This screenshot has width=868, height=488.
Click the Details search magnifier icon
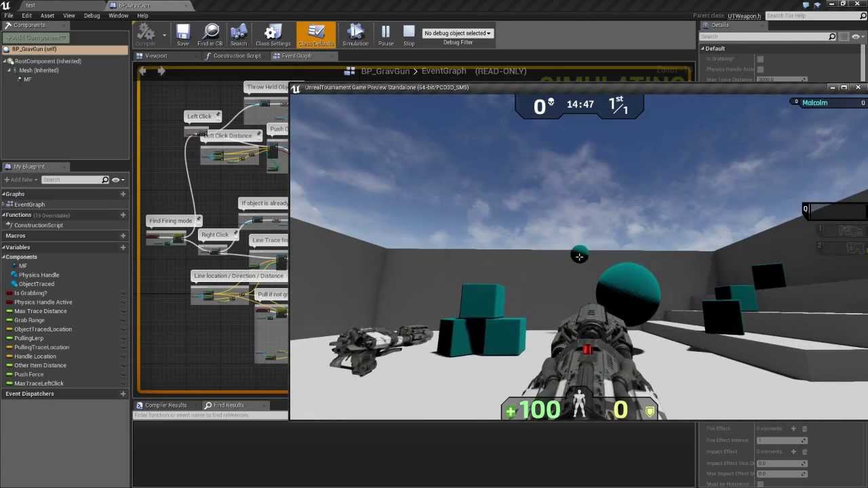click(x=832, y=37)
